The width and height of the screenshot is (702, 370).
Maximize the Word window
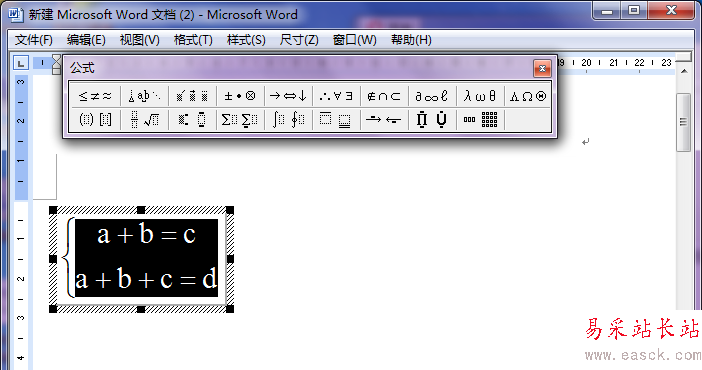pyautogui.click(x=634, y=11)
